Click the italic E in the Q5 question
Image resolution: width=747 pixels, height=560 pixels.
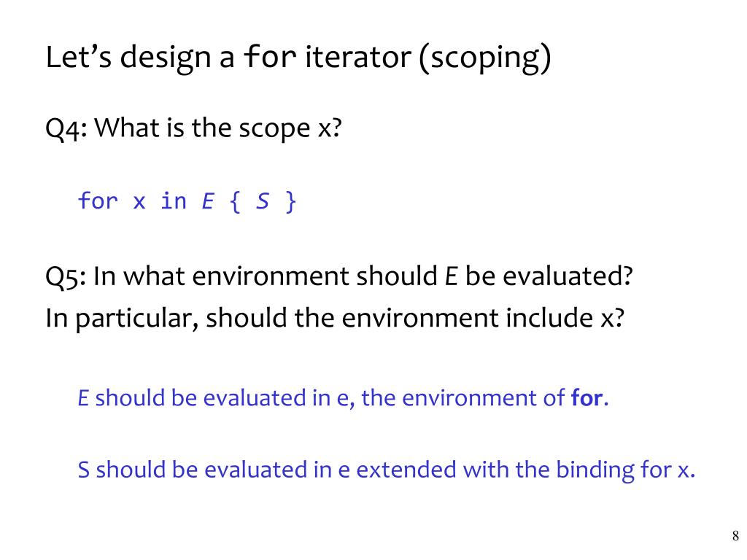[x=451, y=276]
